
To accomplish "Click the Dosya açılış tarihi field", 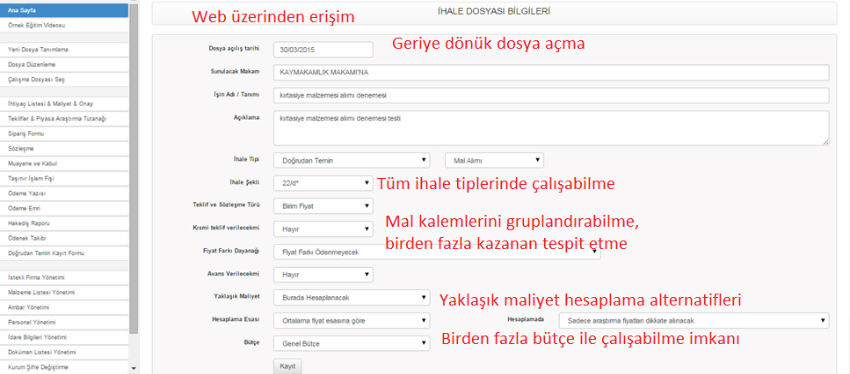I will click(323, 49).
